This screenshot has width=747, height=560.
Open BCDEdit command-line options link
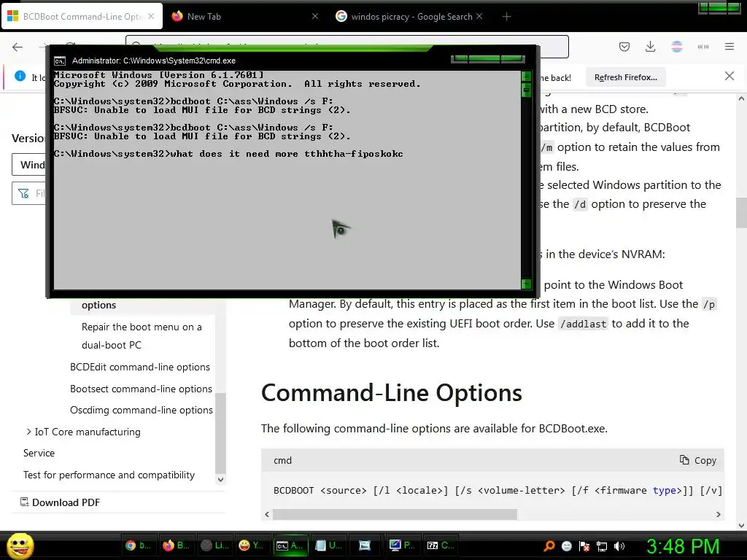[x=140, y=367]
